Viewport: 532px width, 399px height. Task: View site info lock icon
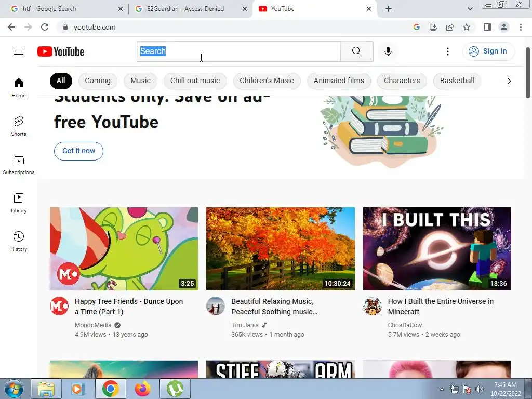(65, 27)
